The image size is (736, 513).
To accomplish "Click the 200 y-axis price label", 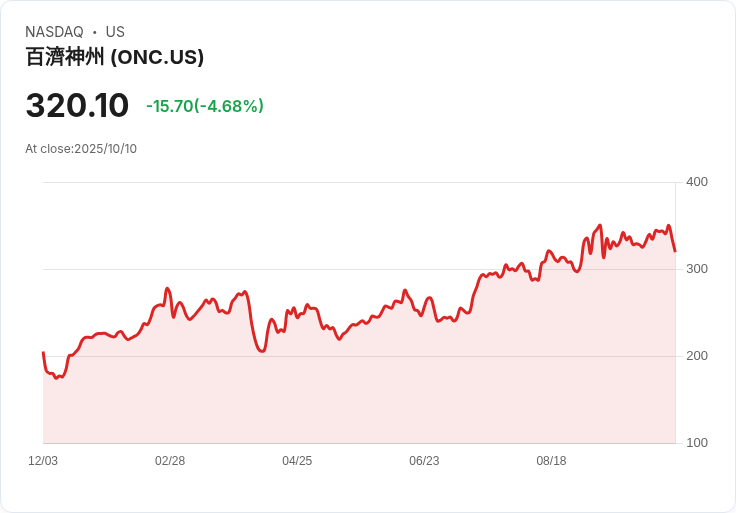I will click(x=696, y=356).
